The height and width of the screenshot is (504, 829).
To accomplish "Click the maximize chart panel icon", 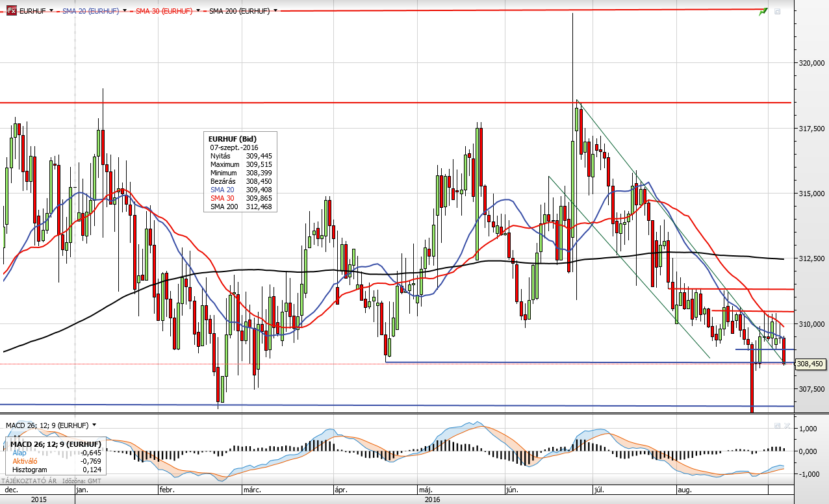I will pos(777,12).
